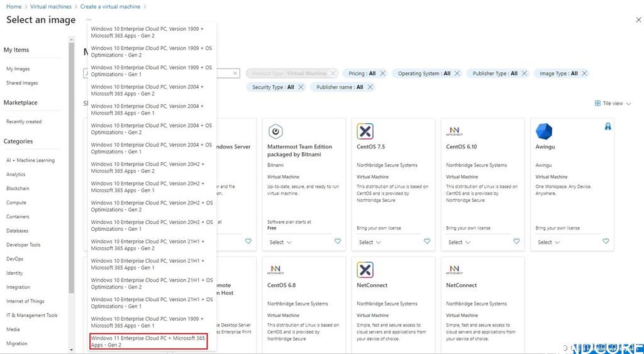Open Recently created in Marketplace
The image size is (644, 354).
(x=24, y=122)
